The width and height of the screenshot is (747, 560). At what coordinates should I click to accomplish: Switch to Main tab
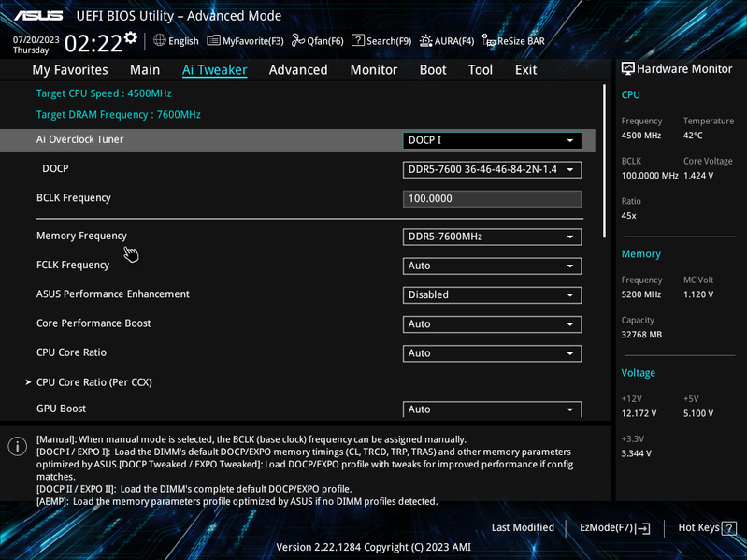[145, 70]
